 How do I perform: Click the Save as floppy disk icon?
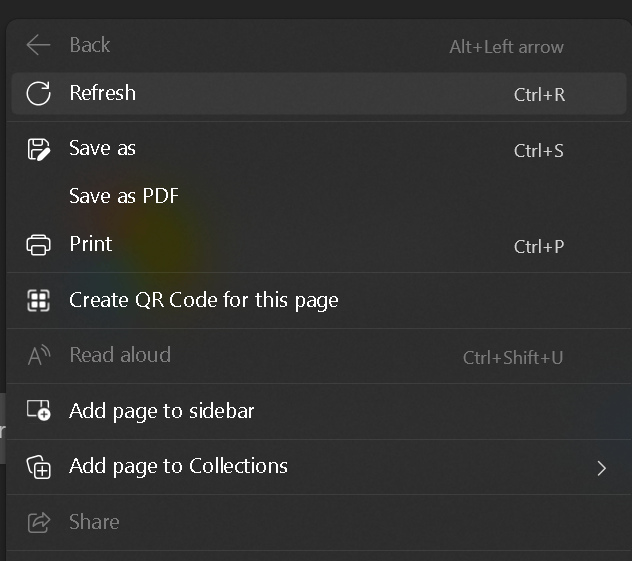[38, 150]
